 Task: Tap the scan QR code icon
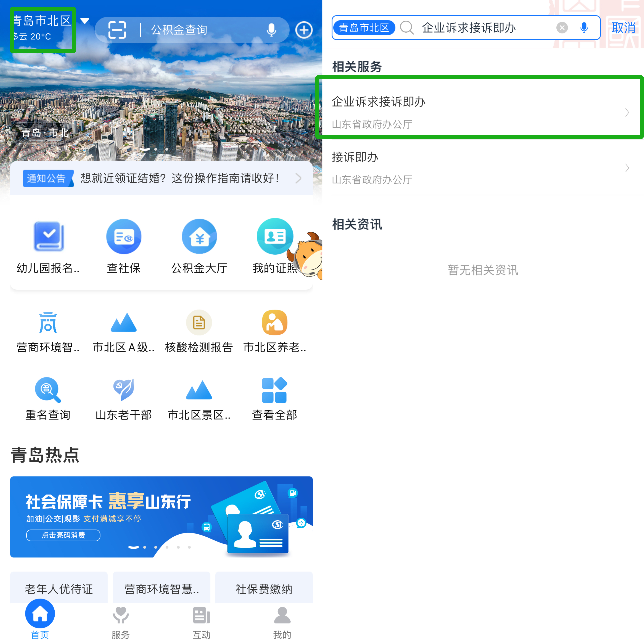click(x=117, y=30)
